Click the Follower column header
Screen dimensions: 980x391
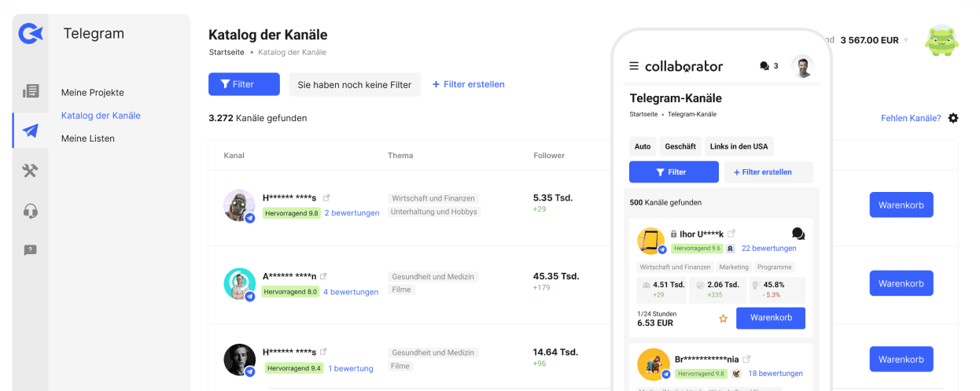(x=549, y=155)
